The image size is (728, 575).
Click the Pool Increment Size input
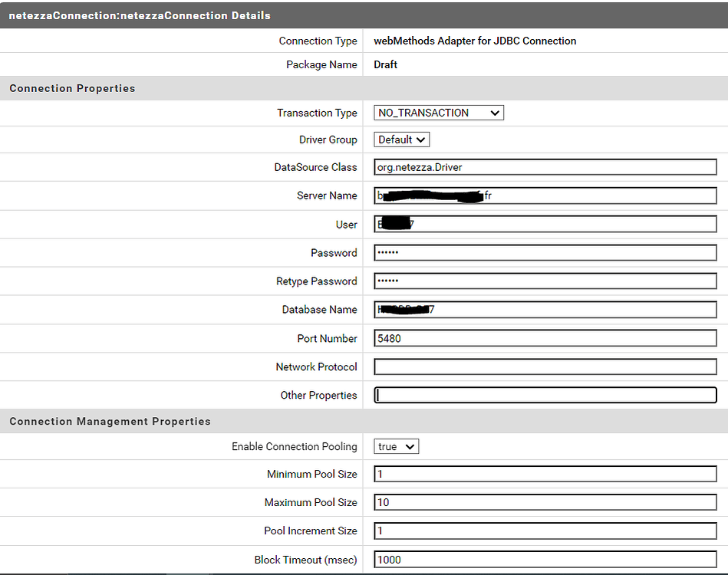(x=545, y=531)
